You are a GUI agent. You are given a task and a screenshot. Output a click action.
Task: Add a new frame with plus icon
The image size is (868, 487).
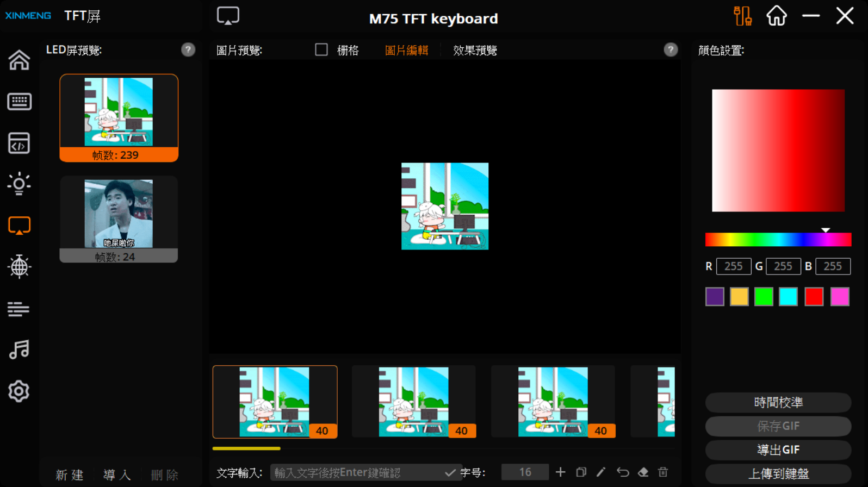tap(560, 472)
